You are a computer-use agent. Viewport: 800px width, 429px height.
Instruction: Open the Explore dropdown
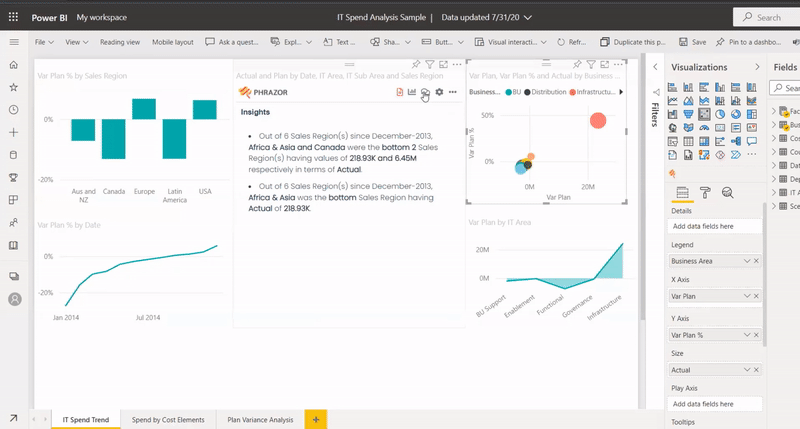(x=291, y=42)
